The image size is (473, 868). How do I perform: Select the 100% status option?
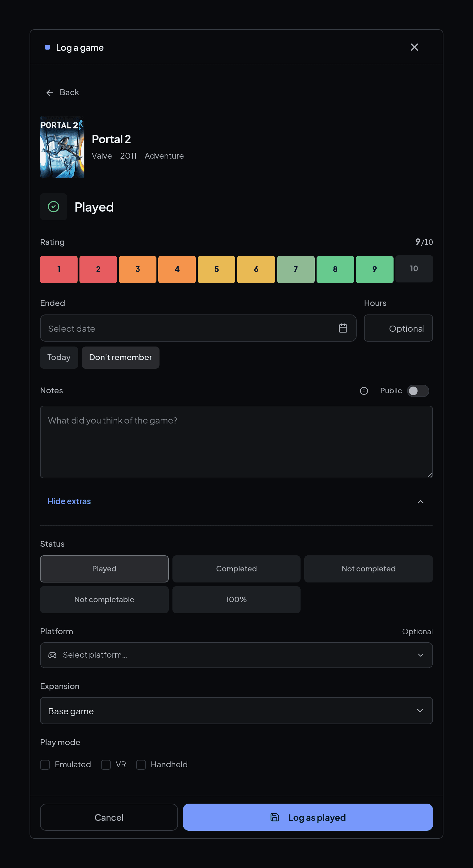pyautogui.click(x=236, y=600)
